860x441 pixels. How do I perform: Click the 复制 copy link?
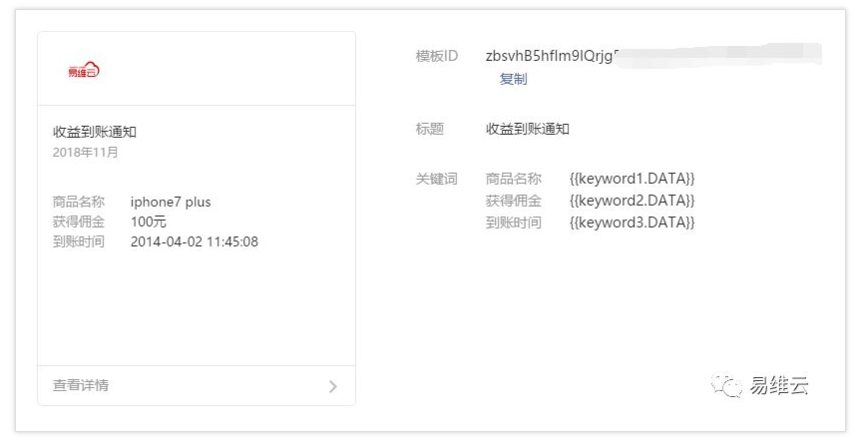click(x=513, y=79)
